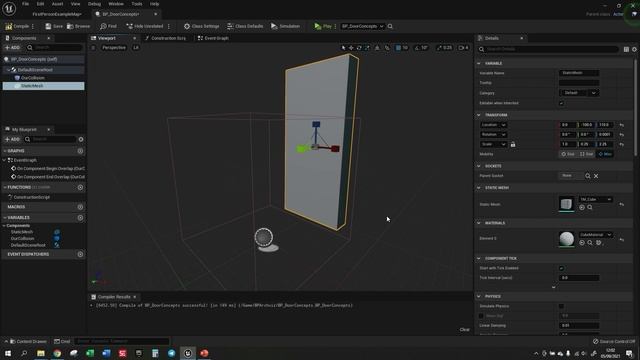Set Mobility to Movable
Viewport: 640px width, 360px height.
[605, 154]
